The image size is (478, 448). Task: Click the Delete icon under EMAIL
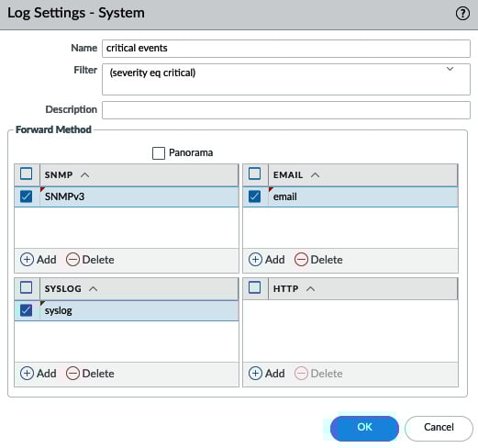(x=301, y=260)
